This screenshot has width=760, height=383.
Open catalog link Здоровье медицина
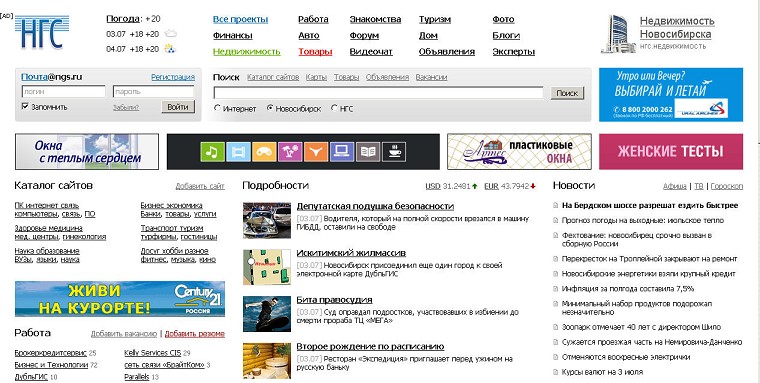48,228
